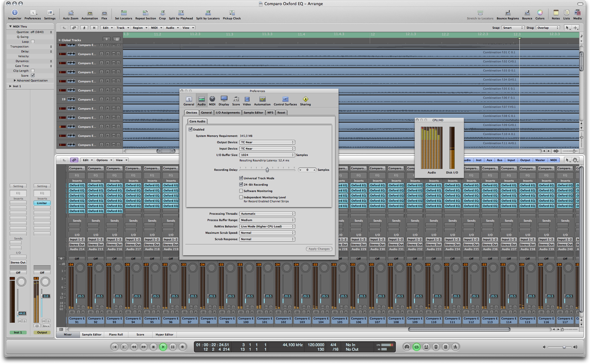This screenshot has width=590, height=364.
Task: Open Region menu in Arrange
Action: coord(140,28)
